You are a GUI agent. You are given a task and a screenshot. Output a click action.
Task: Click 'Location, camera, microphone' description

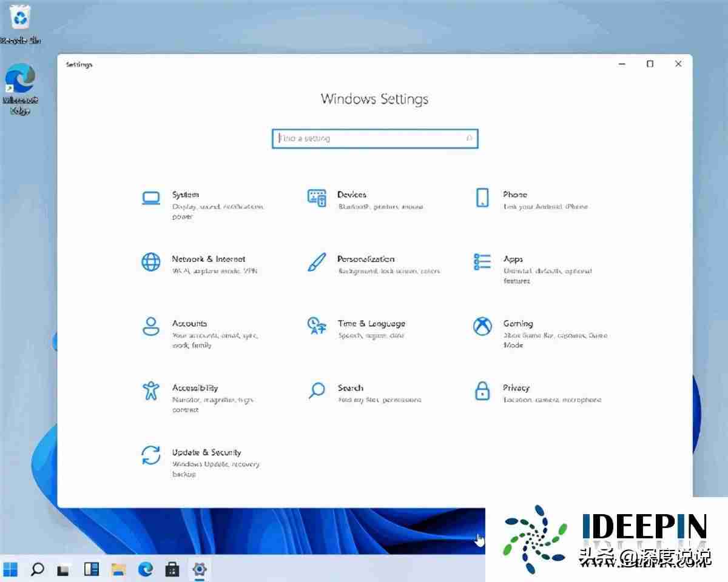(x=552, y=400)
